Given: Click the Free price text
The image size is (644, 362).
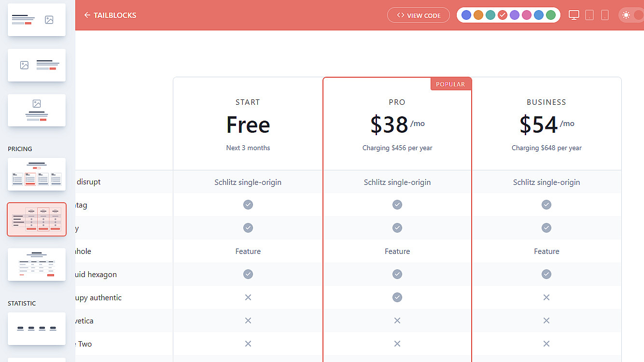Looking at the screenshot, I should tap(248, 125).
